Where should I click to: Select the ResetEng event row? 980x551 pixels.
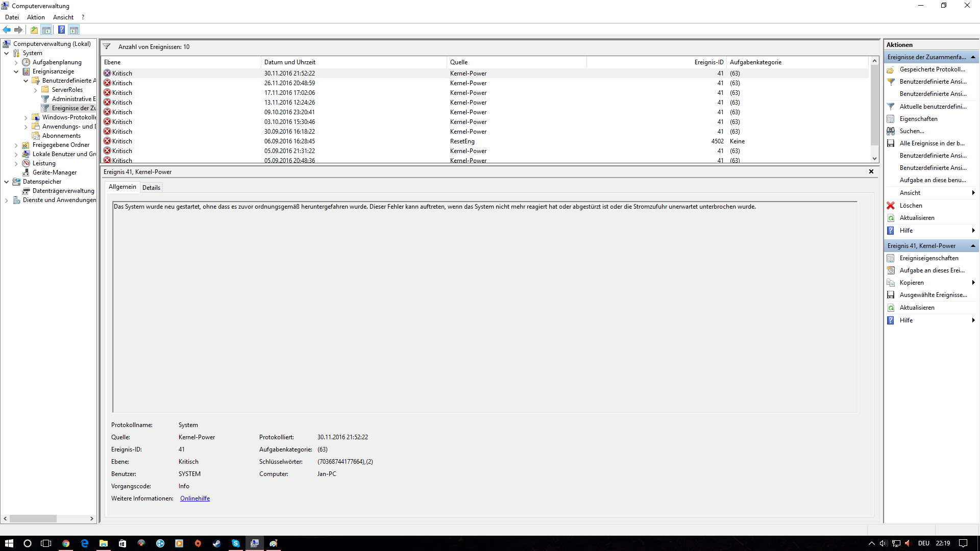(462, 141)
